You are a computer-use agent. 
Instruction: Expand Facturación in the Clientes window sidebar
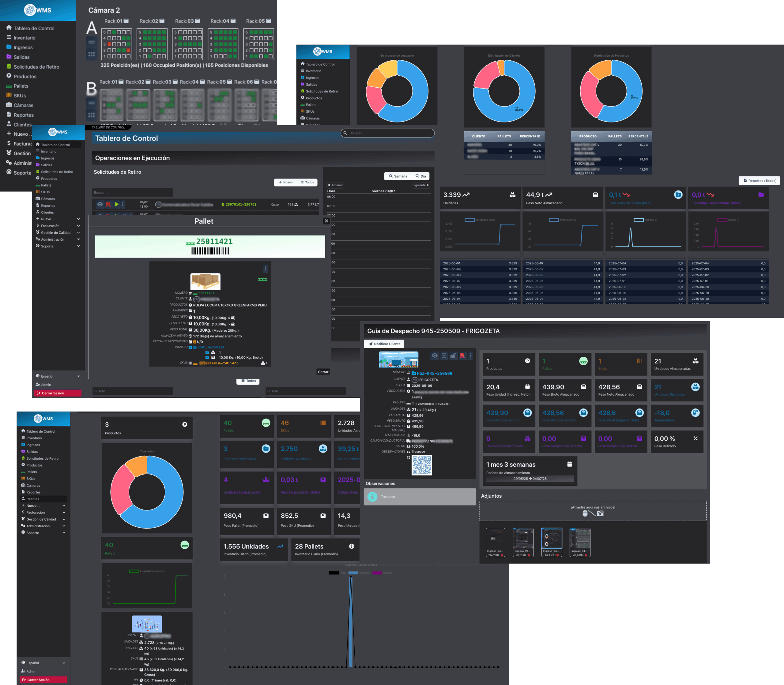[x=43, y=512]
